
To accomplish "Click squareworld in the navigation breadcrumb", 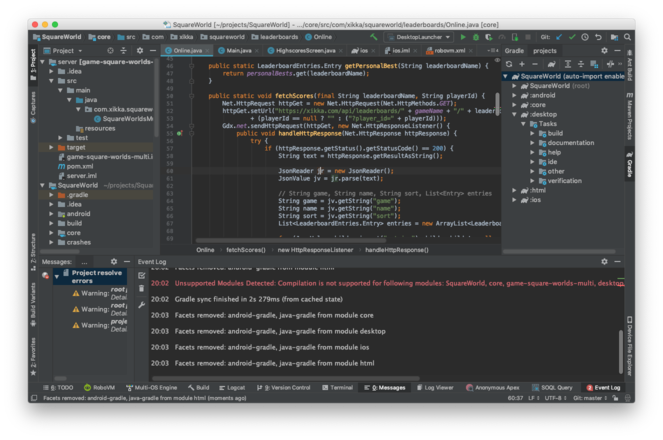I will pos(222,37).
